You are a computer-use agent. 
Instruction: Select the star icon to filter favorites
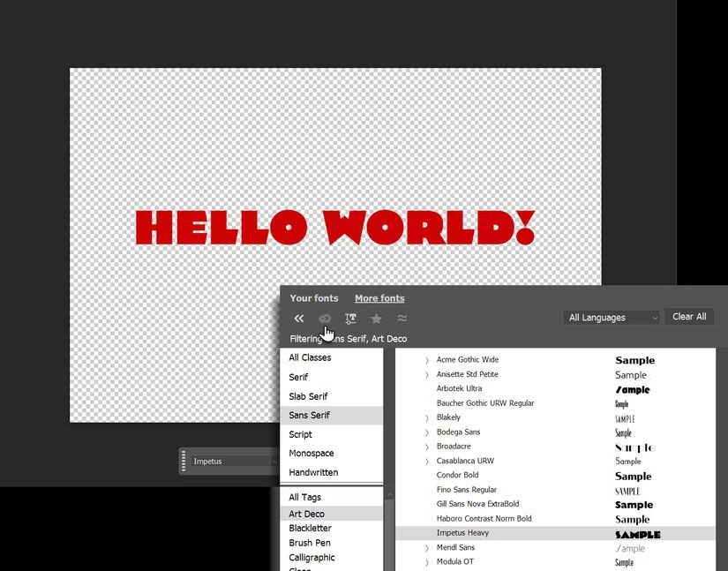pyautogui.click(x=376, y=318)
